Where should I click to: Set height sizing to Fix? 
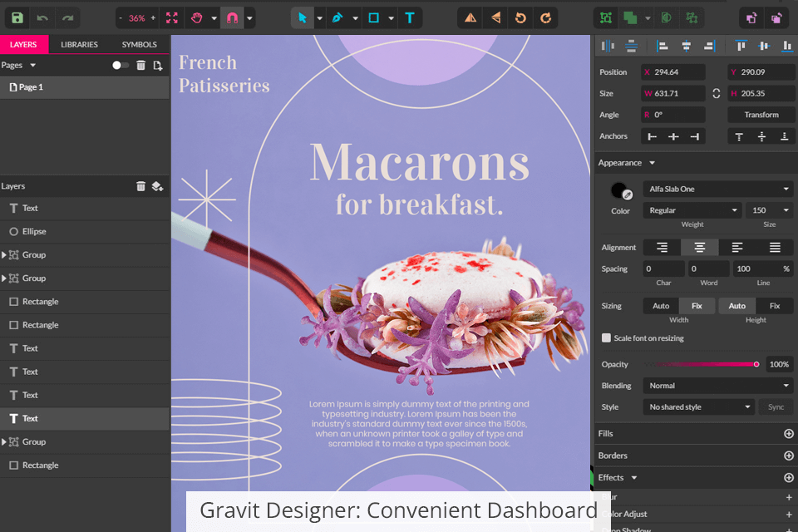pos(775,306)
